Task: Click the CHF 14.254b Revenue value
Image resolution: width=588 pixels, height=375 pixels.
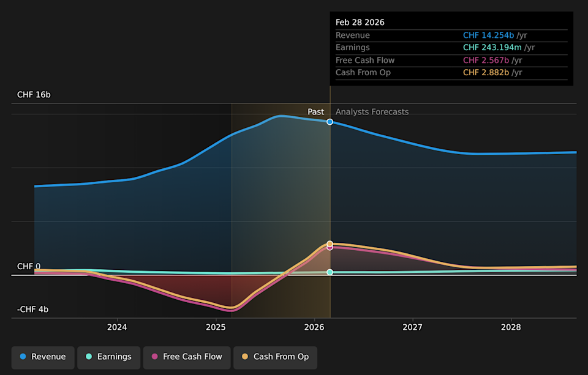Action: (x=489, y=35)
